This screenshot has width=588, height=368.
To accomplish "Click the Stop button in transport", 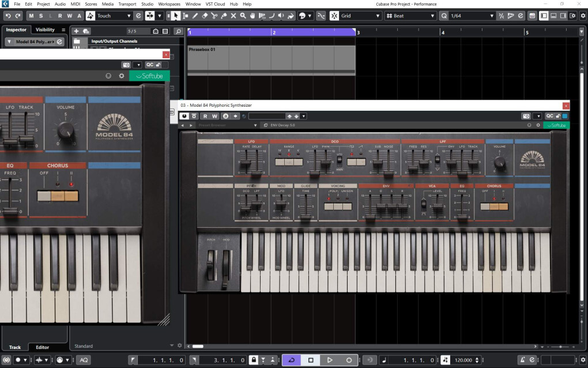I will (311, 360).
